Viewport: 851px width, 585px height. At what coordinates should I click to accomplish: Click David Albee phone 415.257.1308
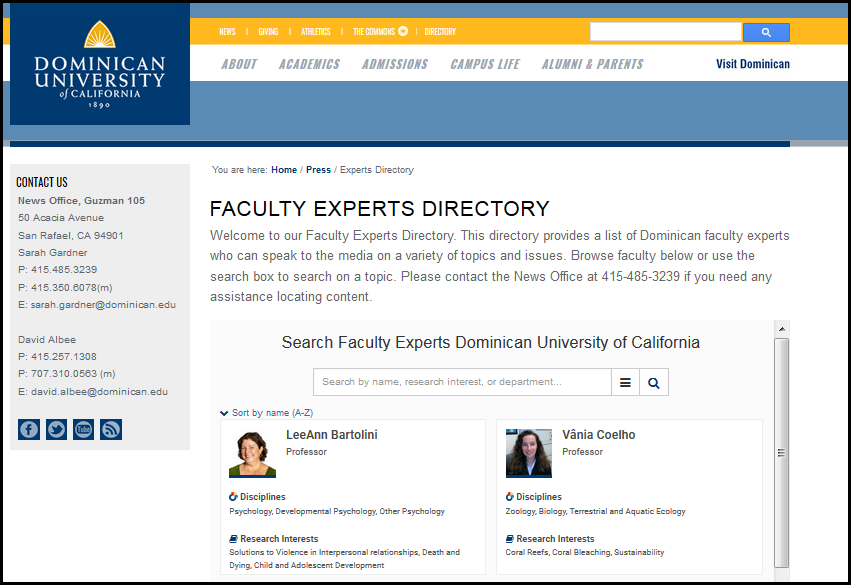tap(64, 357)
